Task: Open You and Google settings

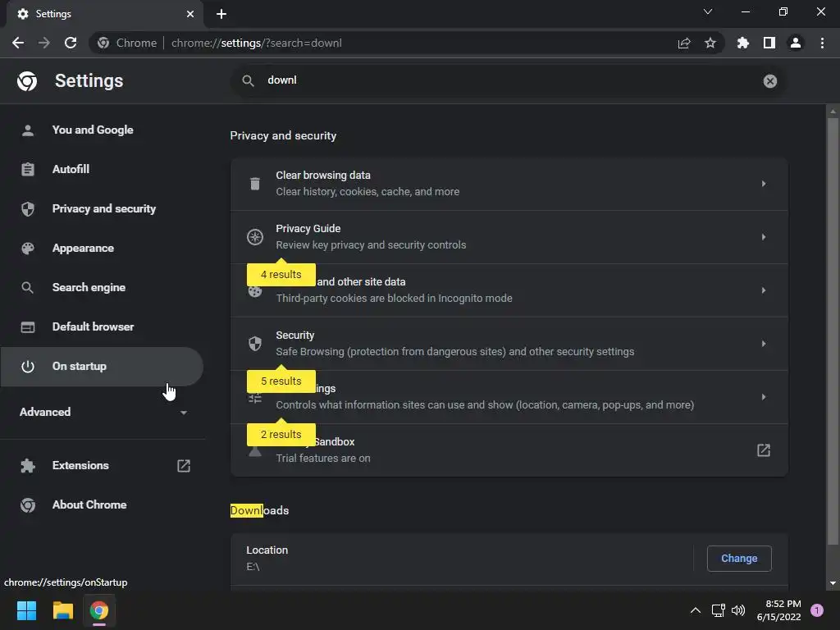Action: pos(102,130)
